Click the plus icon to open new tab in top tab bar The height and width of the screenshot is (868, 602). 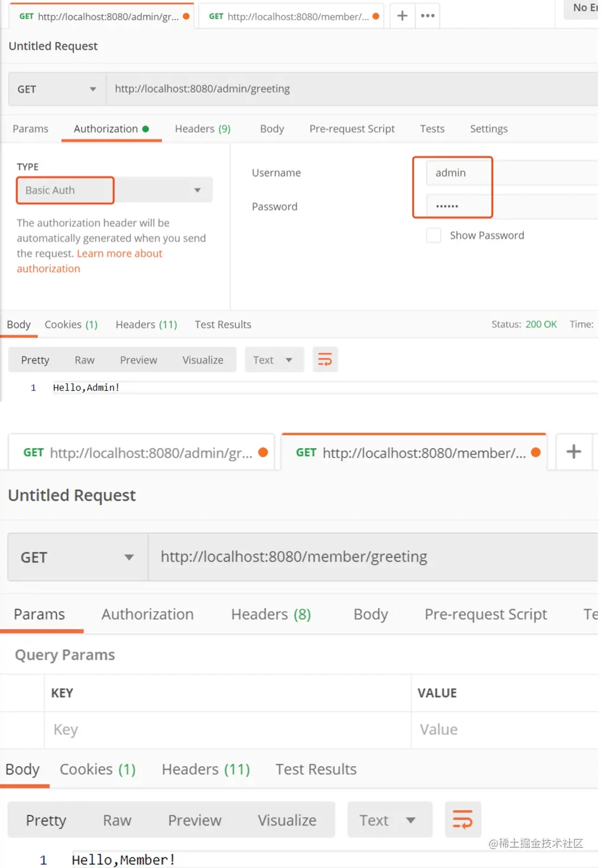tap(402, 16)
